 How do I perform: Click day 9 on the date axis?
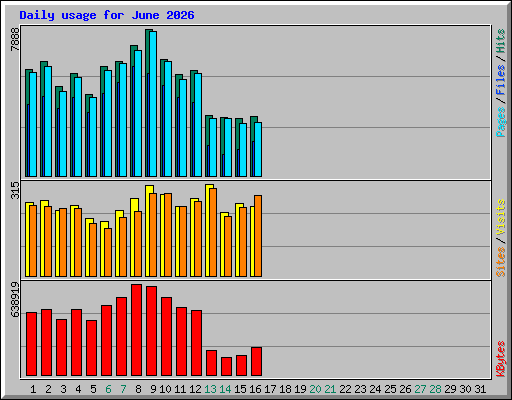coord(153,389)
